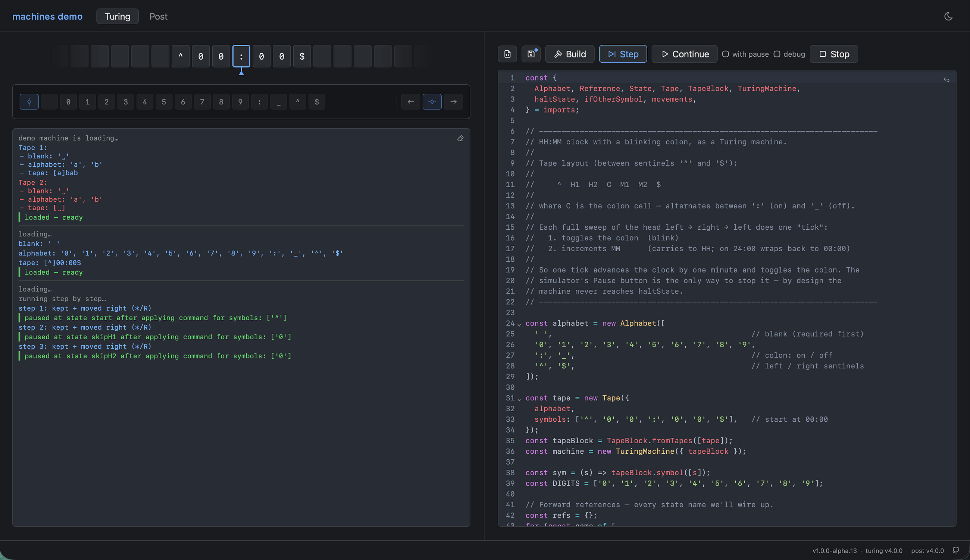Image resolution: width=970 pixels, height=560 pixels.
Task: Choose the dollar symbol in the palette
Action: tap(317, 102)
